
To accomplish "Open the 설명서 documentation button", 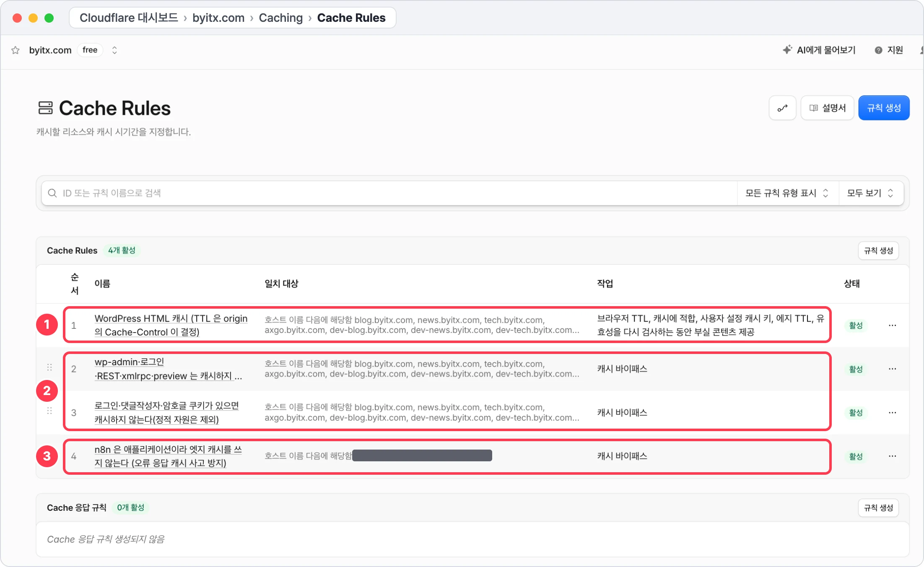I will point(827,108).
